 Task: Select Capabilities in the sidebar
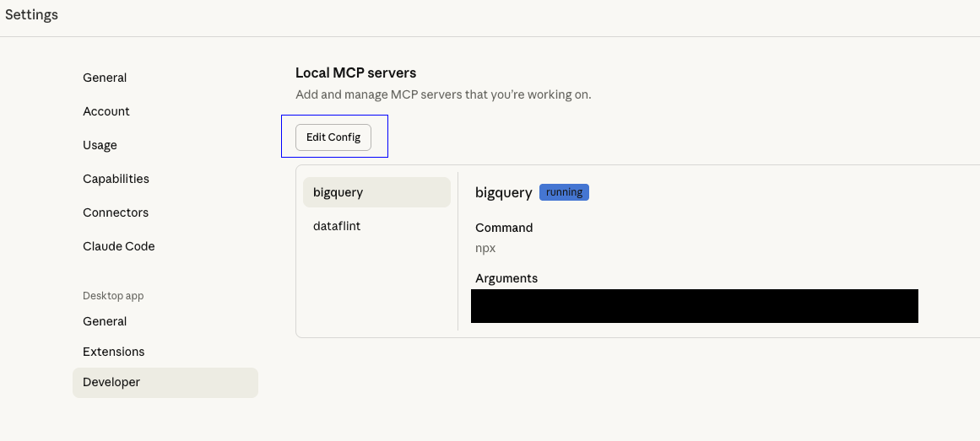click(116, 179)
